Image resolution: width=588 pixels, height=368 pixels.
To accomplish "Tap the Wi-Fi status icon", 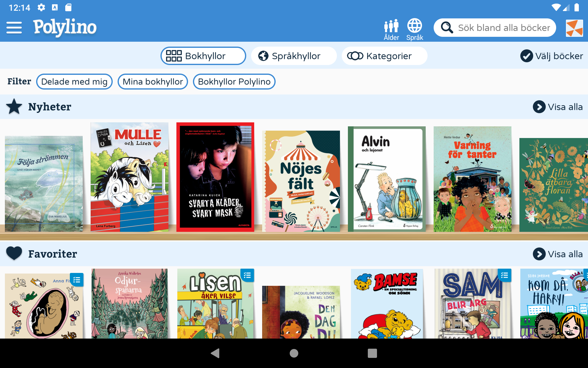I will tap(556, 7).
